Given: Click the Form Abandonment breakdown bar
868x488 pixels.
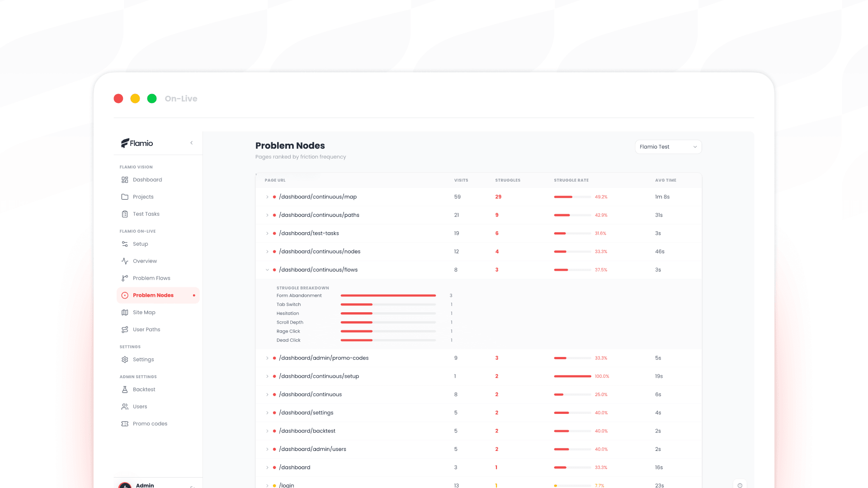Looking at the screenshot, I should click(388, 296).
